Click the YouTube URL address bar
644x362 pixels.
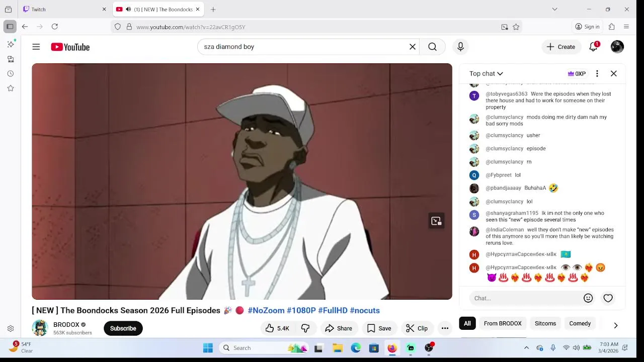[317, 27]
